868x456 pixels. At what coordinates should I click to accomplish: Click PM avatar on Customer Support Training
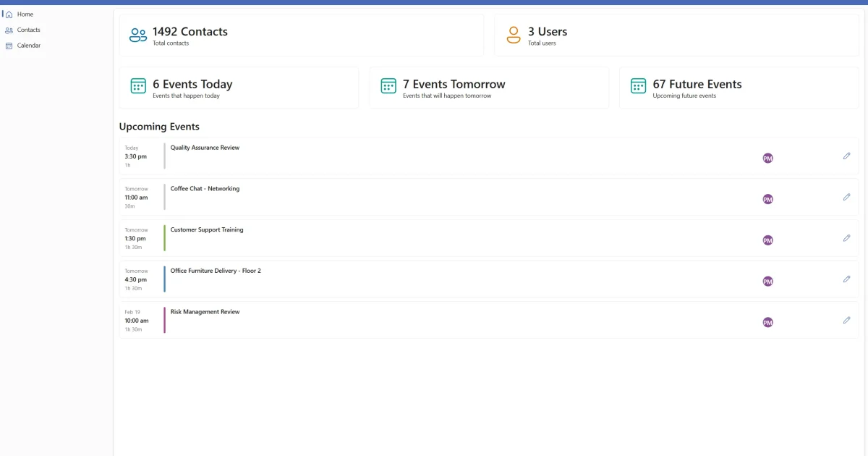click(x=768, y=240)
